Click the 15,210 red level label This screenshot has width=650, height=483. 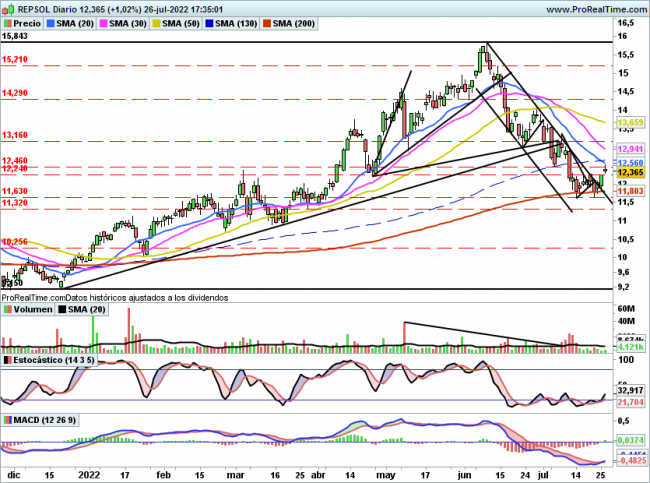coord(15,59)
